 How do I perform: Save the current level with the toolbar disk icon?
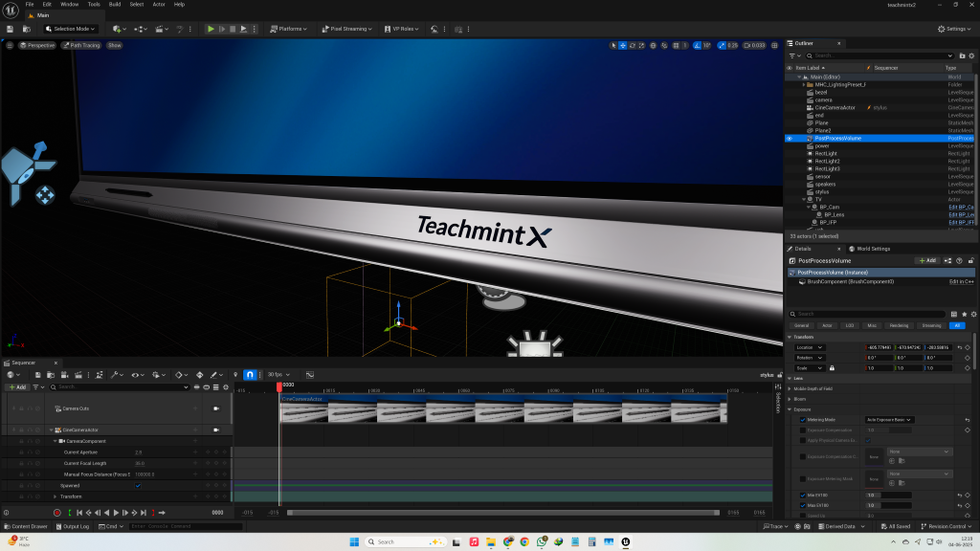coord(10,29)
